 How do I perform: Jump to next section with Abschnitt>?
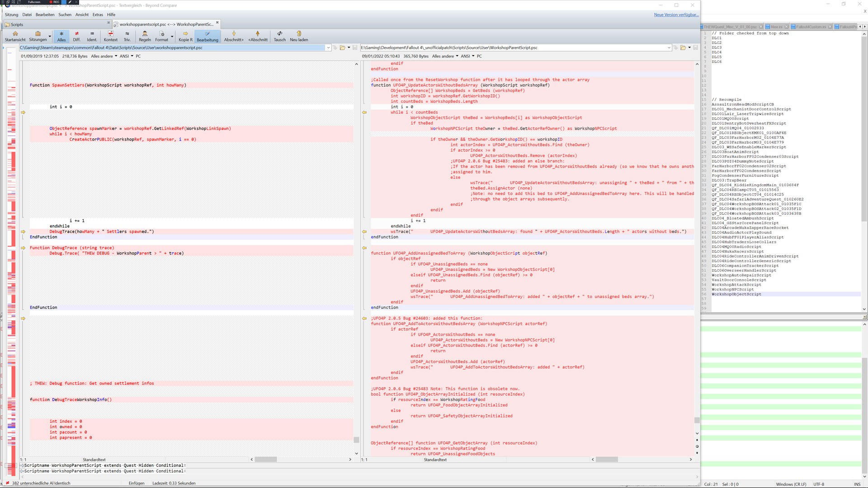tap(234, 34)
